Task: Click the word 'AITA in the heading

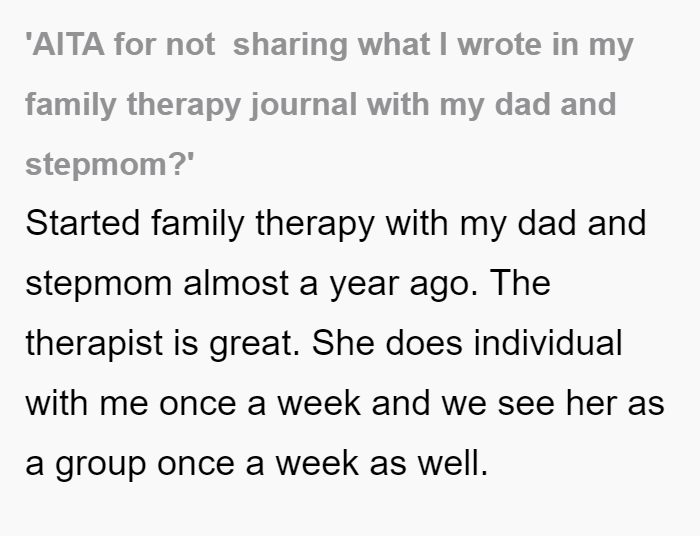Action: pyautogui.click(x=65, y=45)
